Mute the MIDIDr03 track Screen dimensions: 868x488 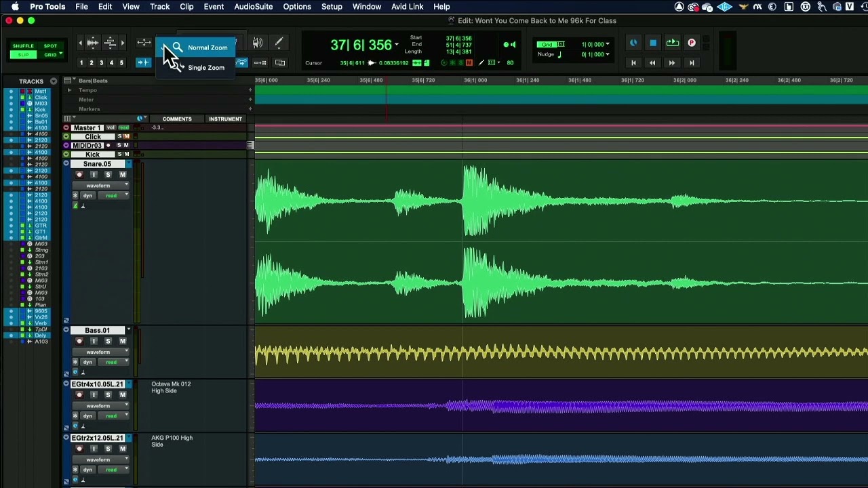click(x=126, y=146)
